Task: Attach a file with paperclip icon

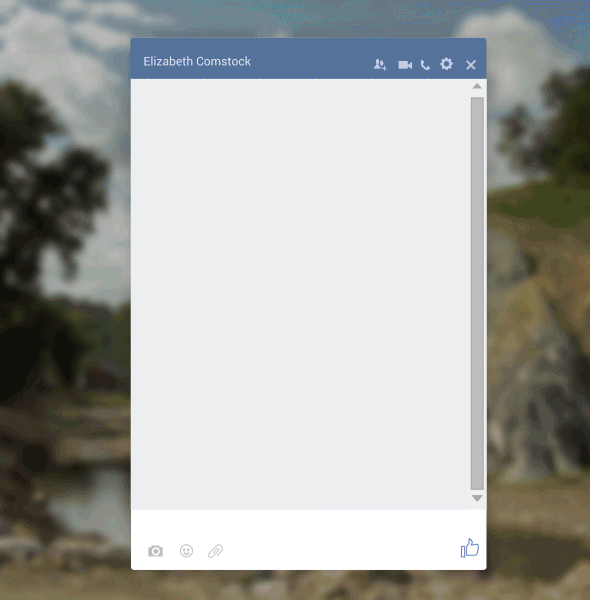Action: pyautogui.click(x=215, y=551)
